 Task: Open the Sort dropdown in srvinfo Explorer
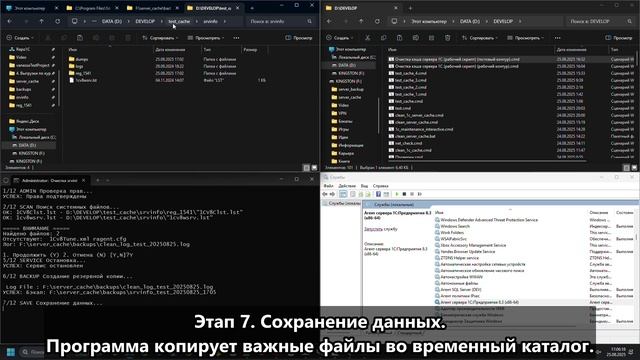pyautogui.click(x=160, y=38)
